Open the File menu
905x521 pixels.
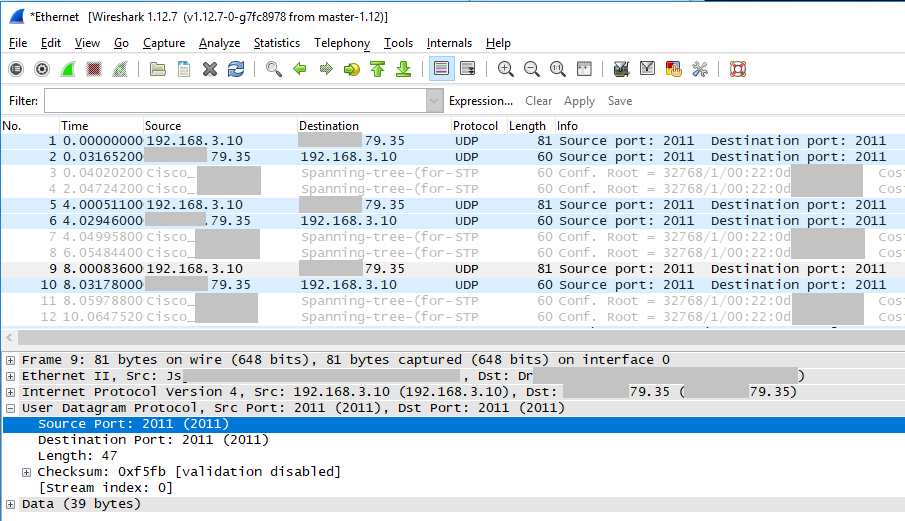tap(18, 43)
